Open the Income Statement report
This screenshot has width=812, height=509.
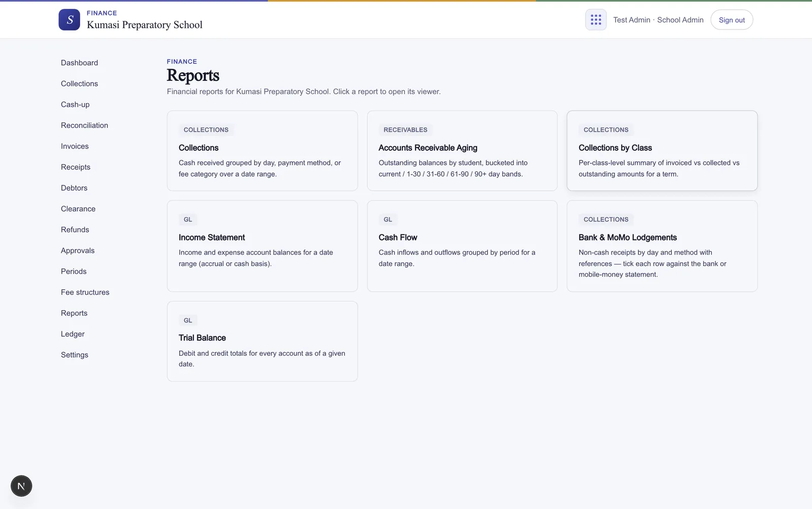(262, 246)
